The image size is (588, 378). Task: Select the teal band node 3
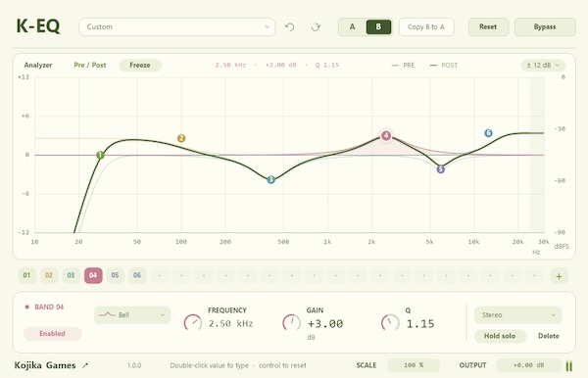271,180
